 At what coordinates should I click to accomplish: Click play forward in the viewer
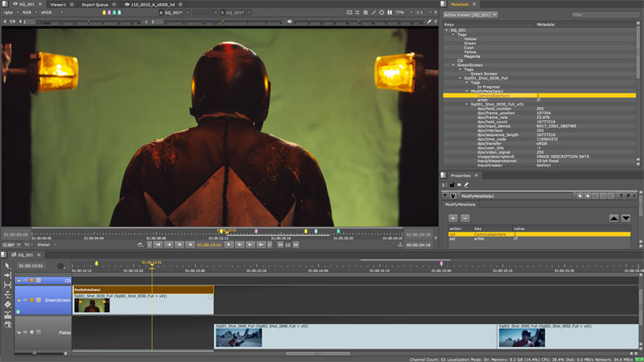(229, 245)
